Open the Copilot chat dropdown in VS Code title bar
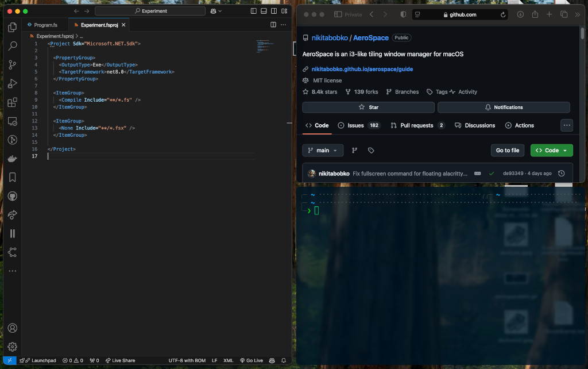Image resolution: width=588 pixels, height=369 pixels. 216,11
